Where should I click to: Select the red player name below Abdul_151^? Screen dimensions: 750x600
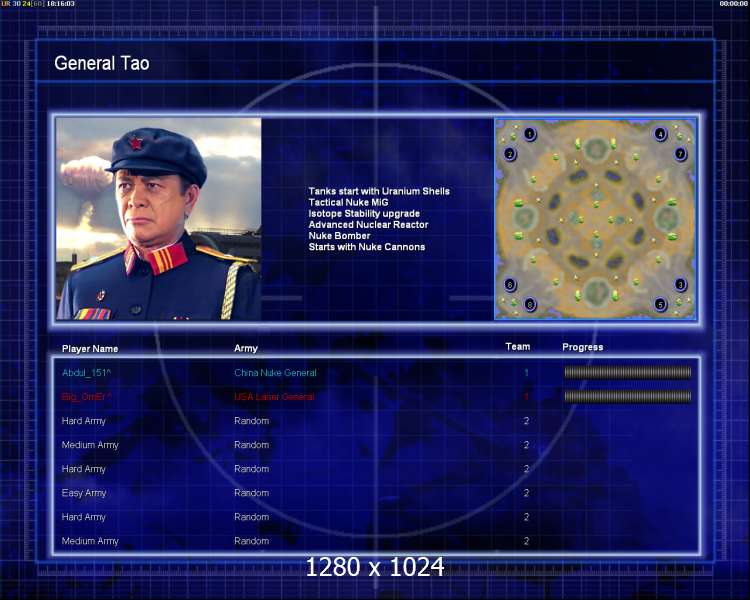pyautogui.click(x=87, y=397)
